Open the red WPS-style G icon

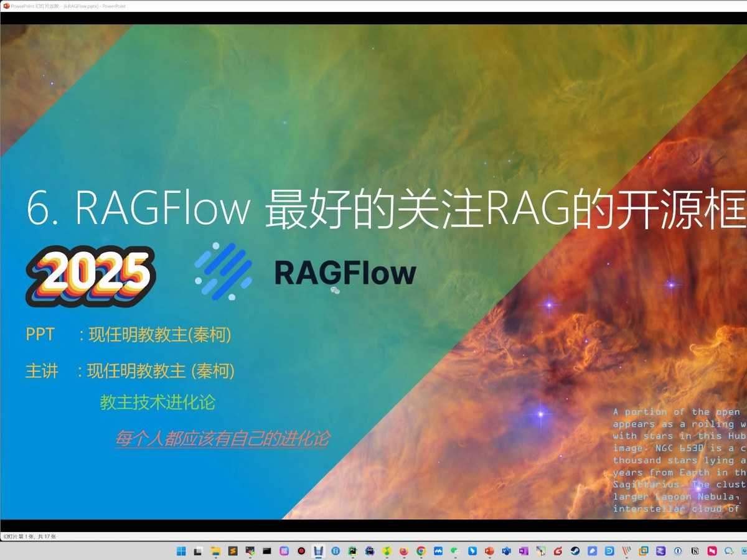point(558,551)
